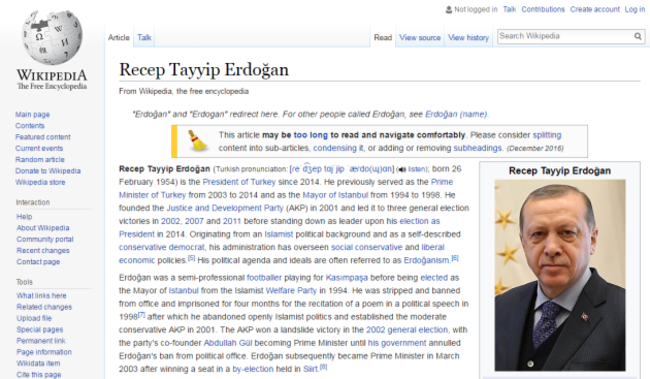Click the Permanent link tool

tap(41, 340)
